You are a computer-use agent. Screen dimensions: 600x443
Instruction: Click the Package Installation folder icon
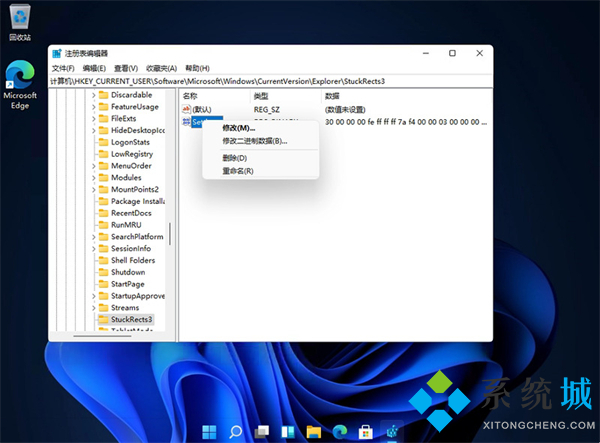pos(103,201)
